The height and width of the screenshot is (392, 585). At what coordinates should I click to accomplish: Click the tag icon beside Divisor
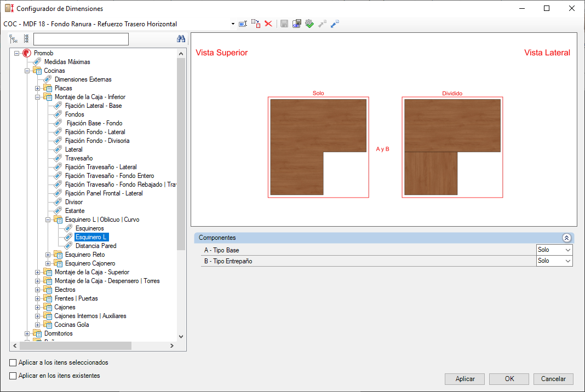58,202
